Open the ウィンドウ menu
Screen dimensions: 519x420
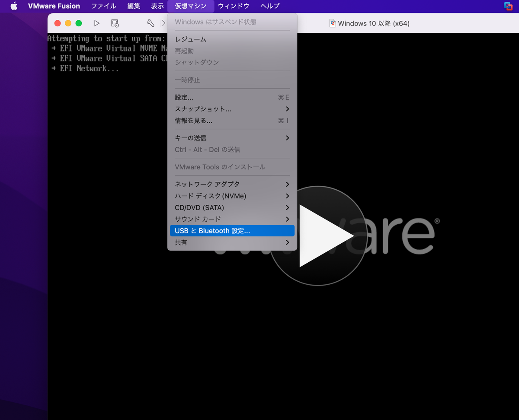coord(234,6)
